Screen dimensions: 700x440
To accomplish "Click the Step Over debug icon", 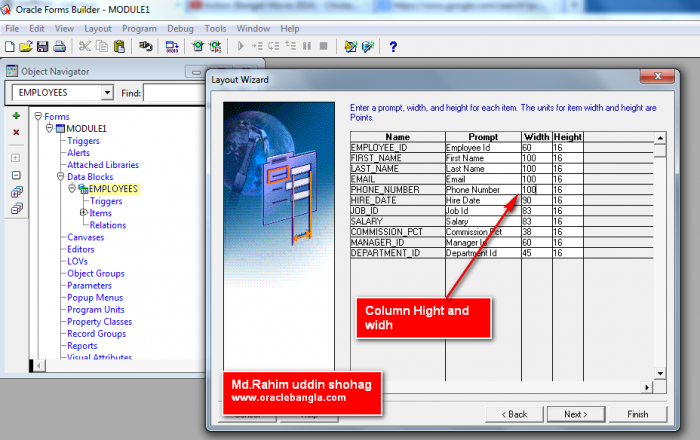I will 274,46.
